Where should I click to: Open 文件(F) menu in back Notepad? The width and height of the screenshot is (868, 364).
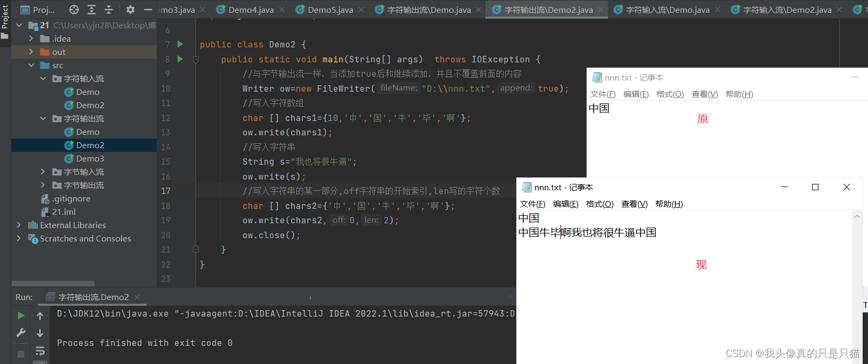click(x=603, y=94)
